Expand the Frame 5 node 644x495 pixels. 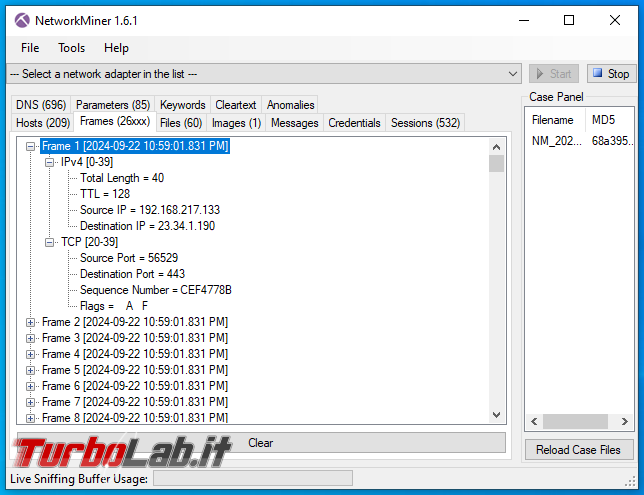pyautogui.click(x=30, y=371)
